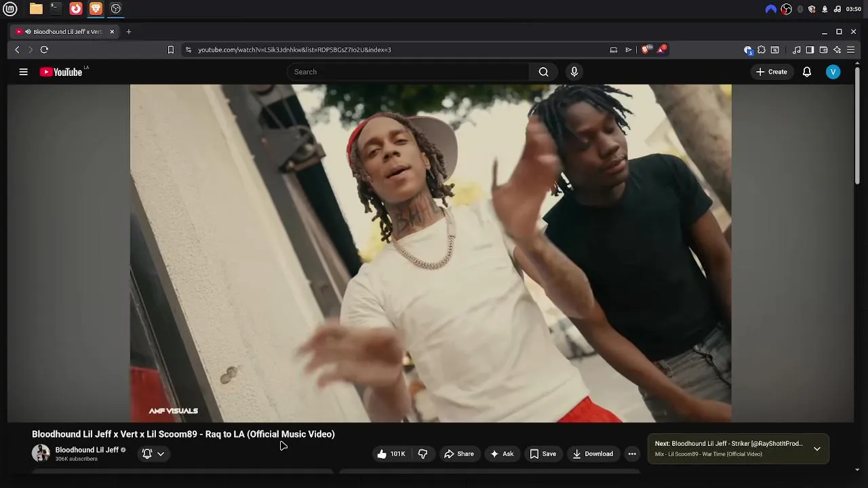Open system notifications bell in tray
The height and width of the screenshot is (488, 868).
pyautogui.click(x=825, y=9)
